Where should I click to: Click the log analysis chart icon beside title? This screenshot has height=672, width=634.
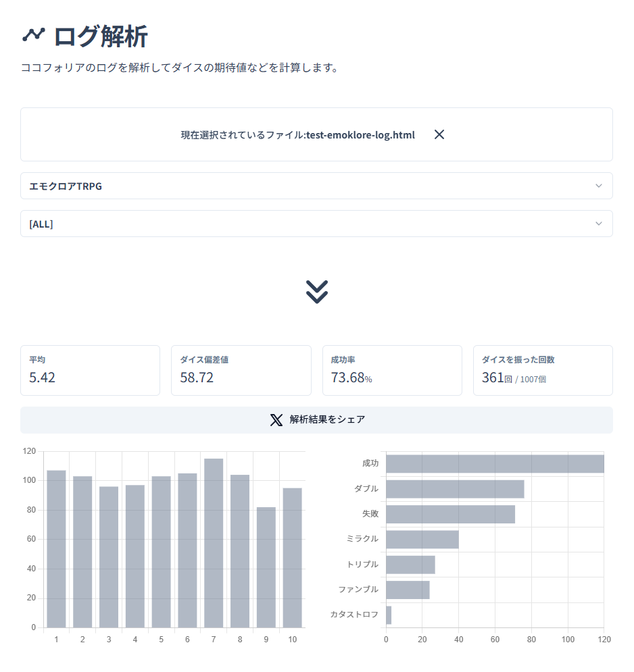33,35
